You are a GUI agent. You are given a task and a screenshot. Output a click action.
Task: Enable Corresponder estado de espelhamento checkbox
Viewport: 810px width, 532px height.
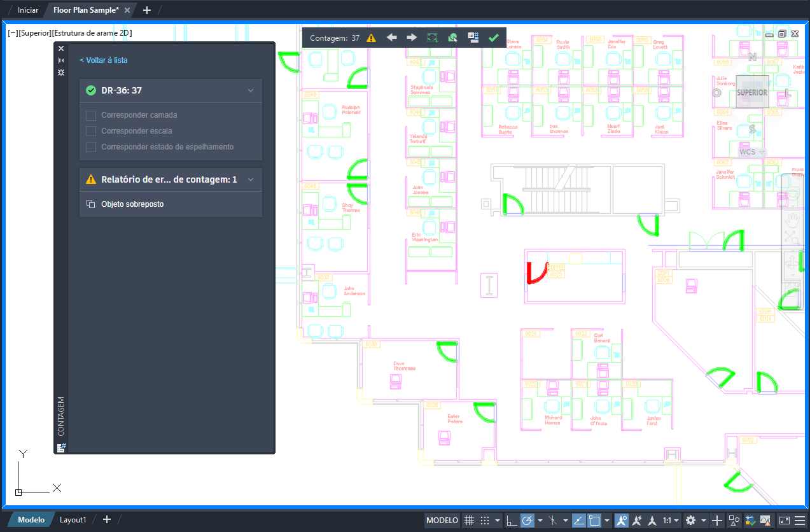pos(91,146)
